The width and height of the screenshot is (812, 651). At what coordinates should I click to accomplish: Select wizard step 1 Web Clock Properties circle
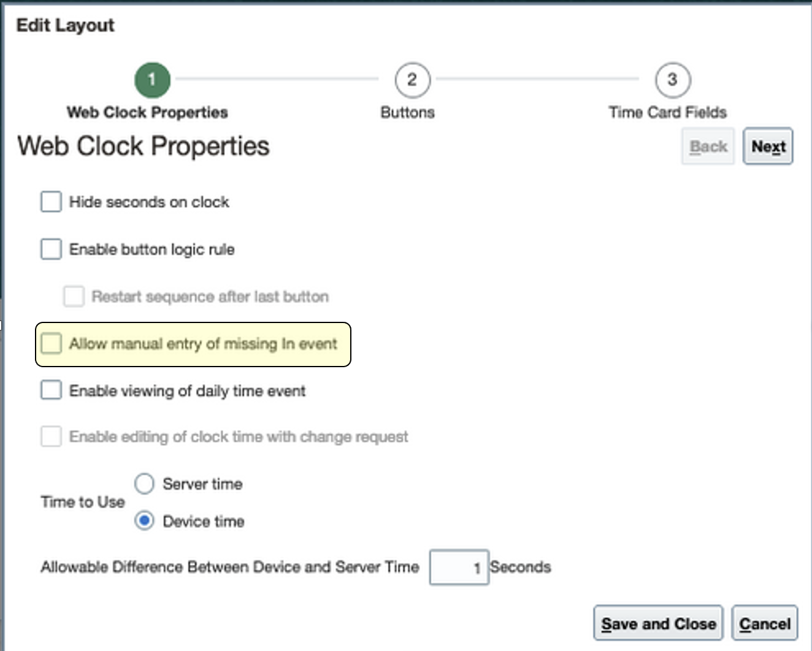(151, 79)
